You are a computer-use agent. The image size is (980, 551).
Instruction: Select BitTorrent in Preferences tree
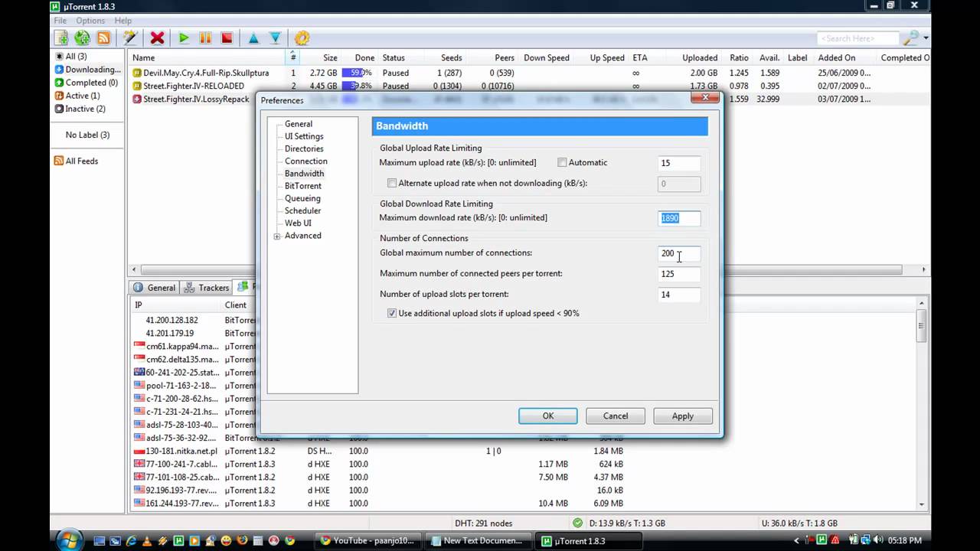tap(303, 186)
